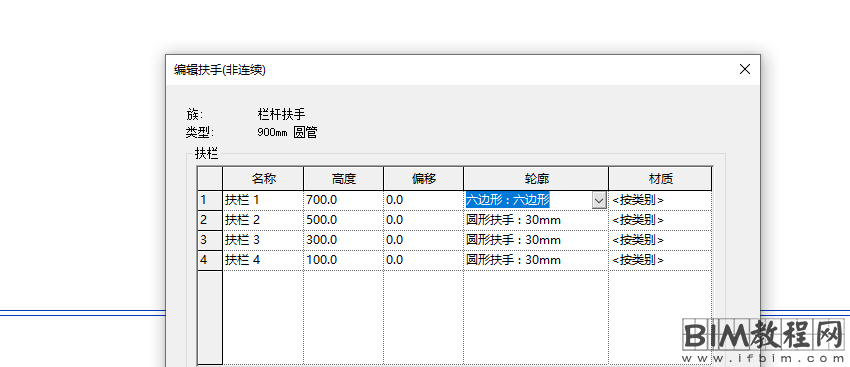The image size is (850, 367).
Task: Click the name cell 扶栏 3
Action: pos(263,240)
